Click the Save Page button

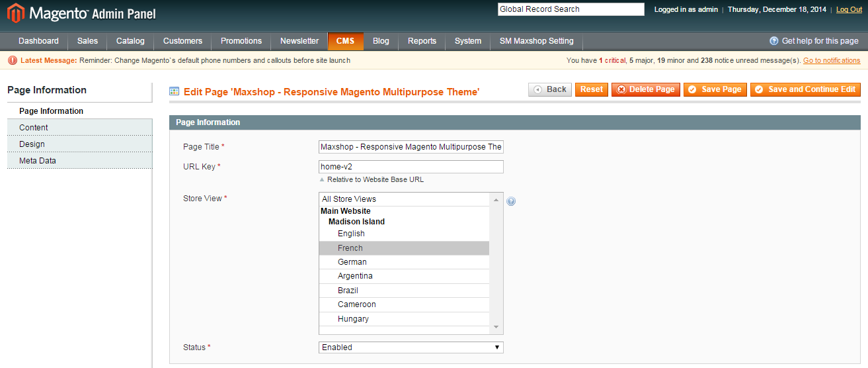tap(715, 89)
